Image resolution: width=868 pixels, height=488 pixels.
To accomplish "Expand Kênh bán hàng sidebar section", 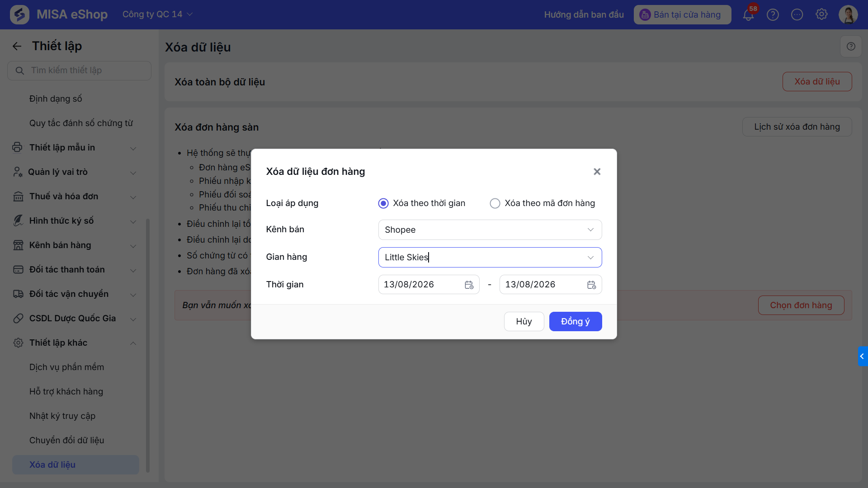I will [75, 245].
